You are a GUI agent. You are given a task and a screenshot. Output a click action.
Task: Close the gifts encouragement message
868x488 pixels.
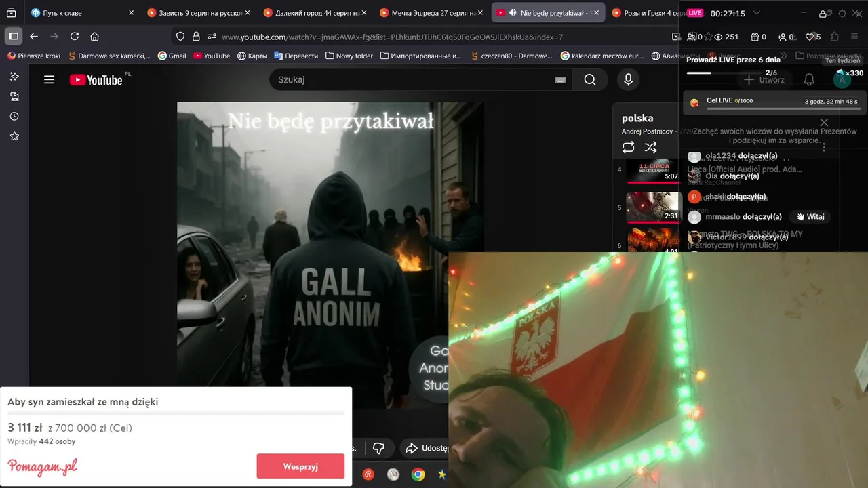pos(824,123)
